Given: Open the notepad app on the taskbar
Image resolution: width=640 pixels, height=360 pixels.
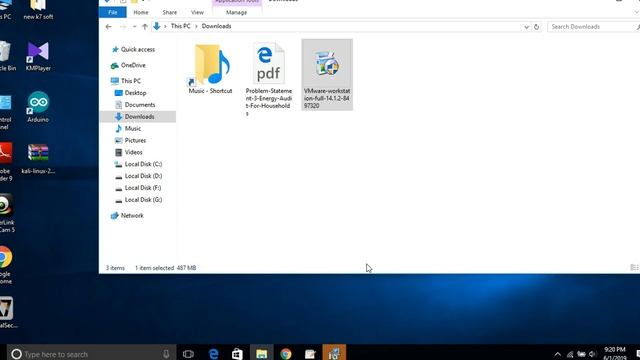Looking at the screenshot, I should pyautogui.click(x=310, y=353).
